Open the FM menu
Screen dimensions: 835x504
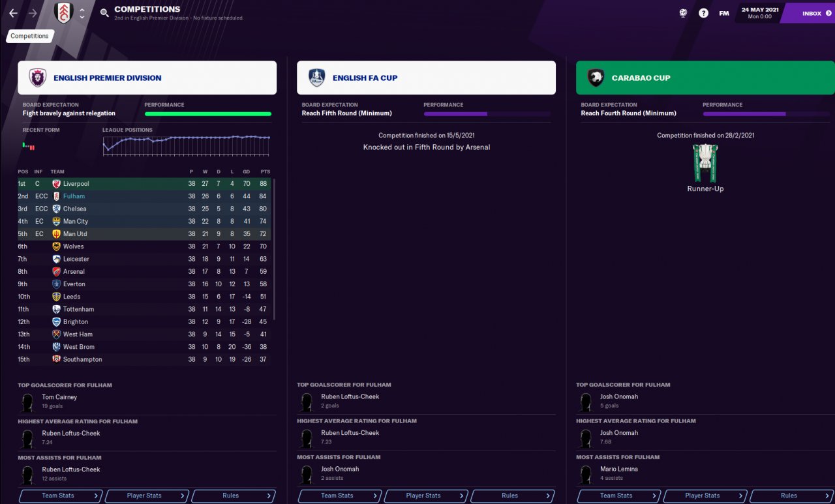[x=724, y=13]
